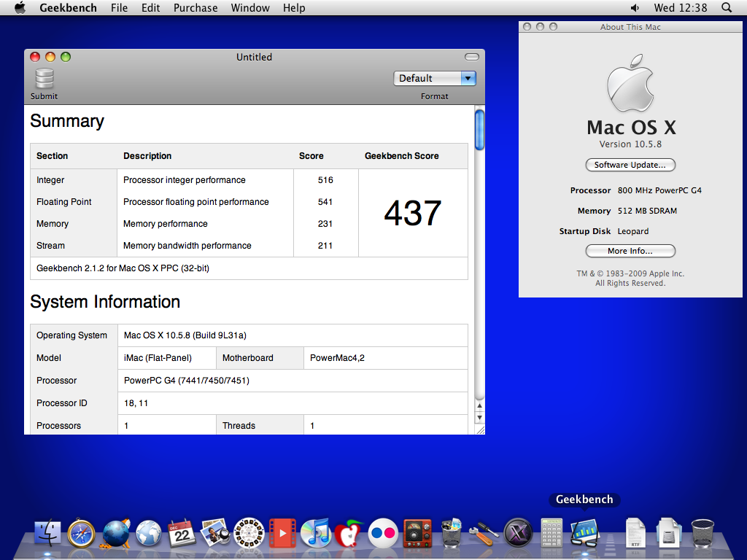This screenshot has width=747, height=560.
Task: Click the resize grip of Untitled window
Action: 480,429
